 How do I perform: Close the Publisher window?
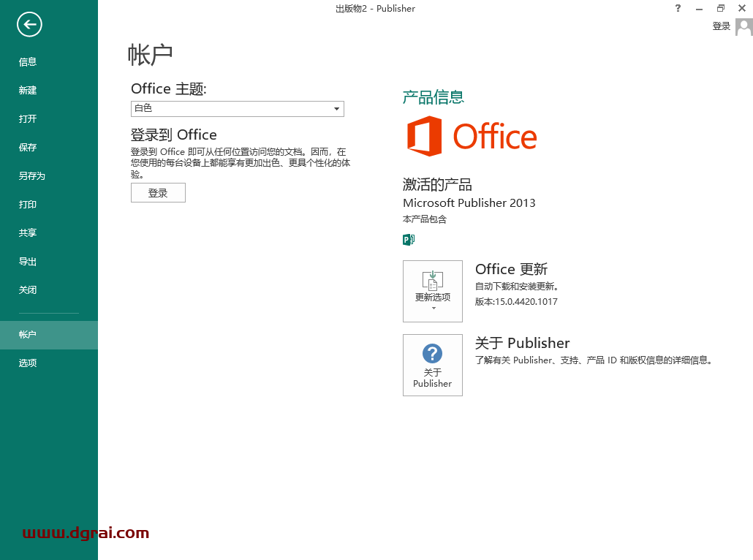click(742, 8)
